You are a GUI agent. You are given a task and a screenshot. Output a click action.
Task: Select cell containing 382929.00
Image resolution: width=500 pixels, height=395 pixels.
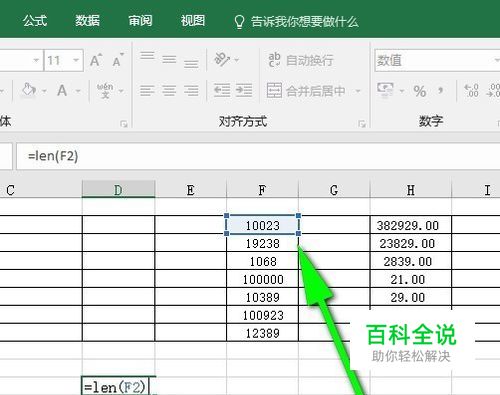(411, 225)
